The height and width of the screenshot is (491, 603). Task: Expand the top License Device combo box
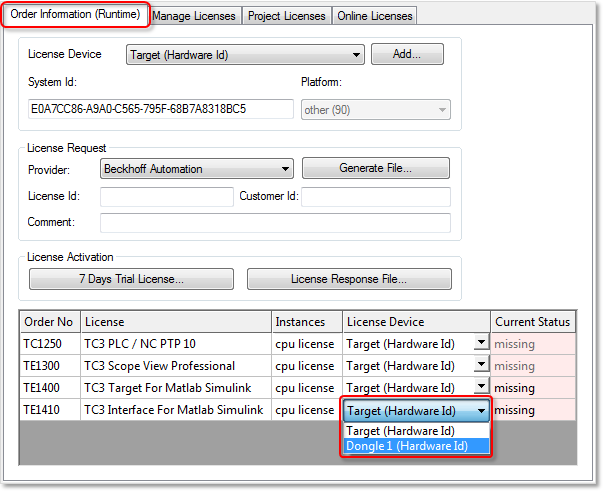click(x=245, y=55)
